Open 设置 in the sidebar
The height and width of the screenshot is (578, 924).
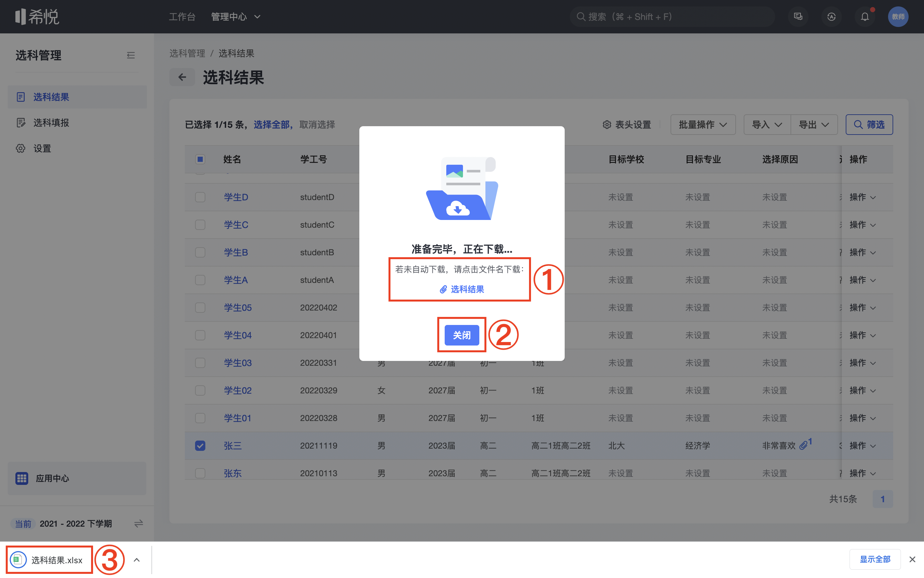point(77,148)
